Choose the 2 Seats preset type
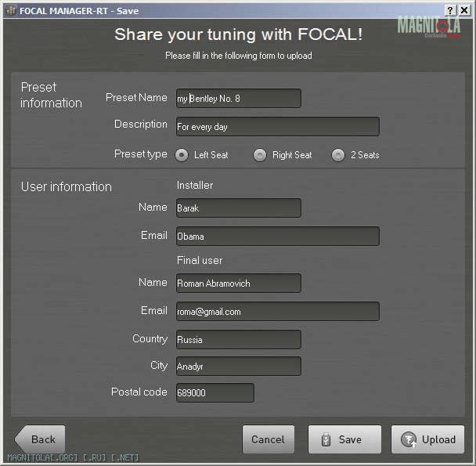476x466 pixels. 338,155
